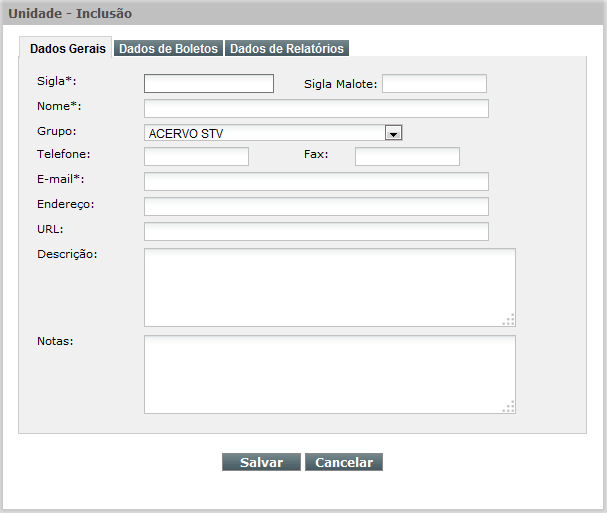Save the form with Salvar button

(x=261, y=462)
